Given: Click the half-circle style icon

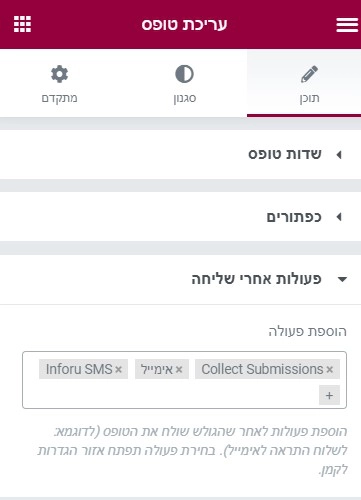Looking at the screenshot, I should coord(184,74).
